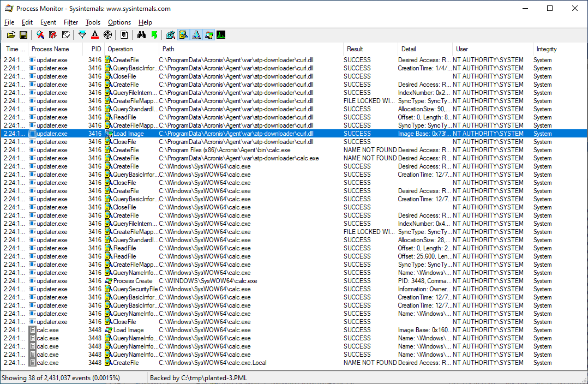Toggle Show Process and Thread Activity icon
The image size is (588, 384).
[209, 35]
